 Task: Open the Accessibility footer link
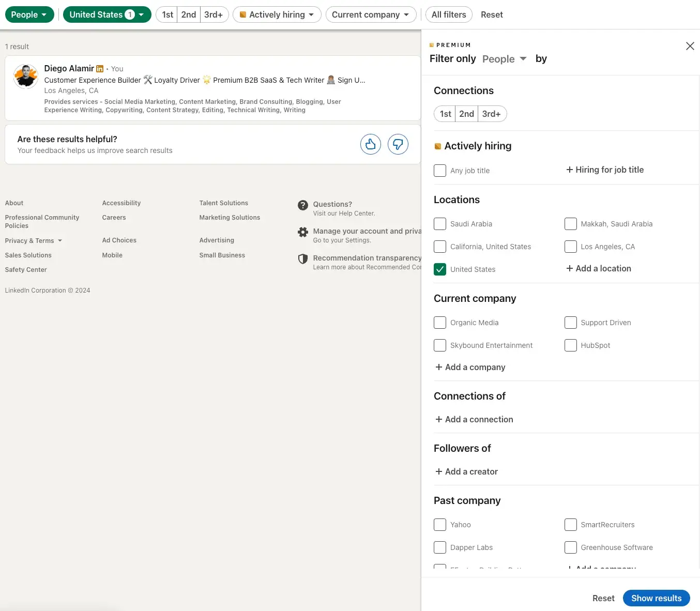tap(121, 203)
